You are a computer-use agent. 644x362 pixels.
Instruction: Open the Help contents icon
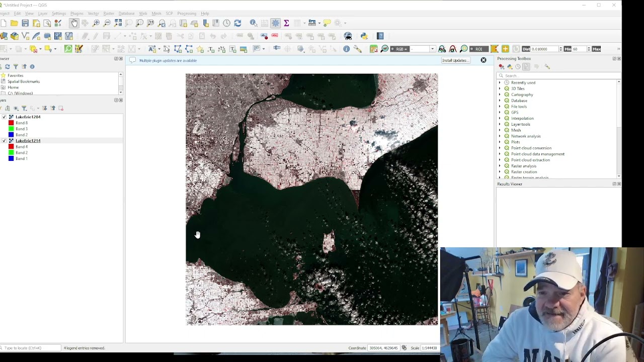(x=380, y=36)
